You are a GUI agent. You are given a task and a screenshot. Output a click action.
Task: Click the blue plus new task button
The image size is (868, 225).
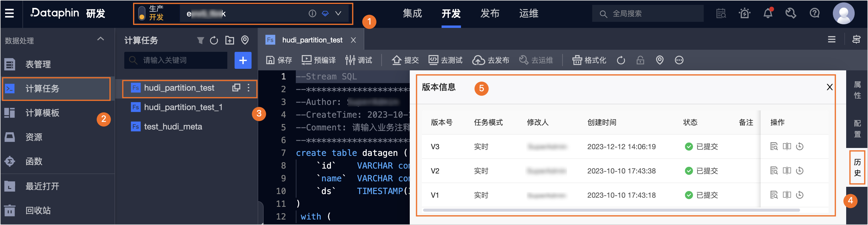243,60
